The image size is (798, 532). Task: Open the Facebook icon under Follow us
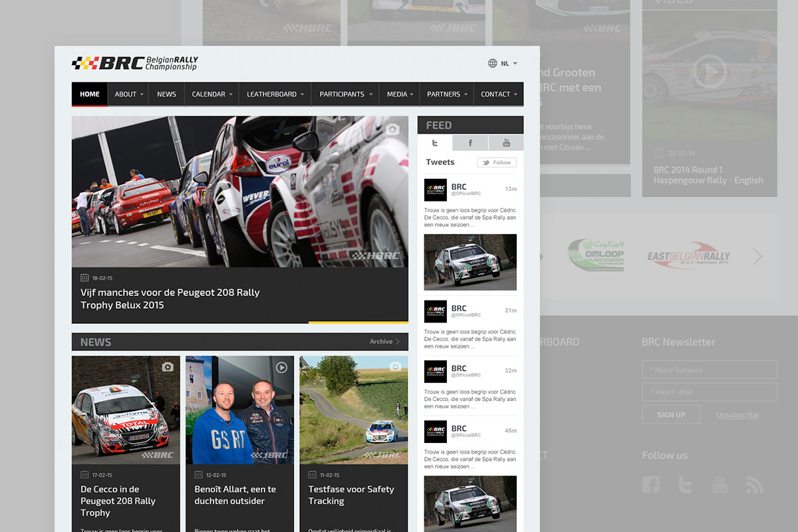tap(651, 485)
